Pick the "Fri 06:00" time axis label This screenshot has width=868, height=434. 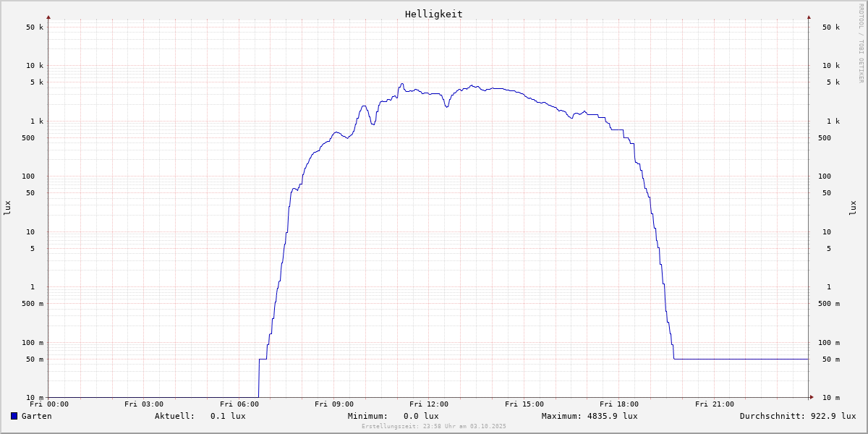(x=239, y=404)
